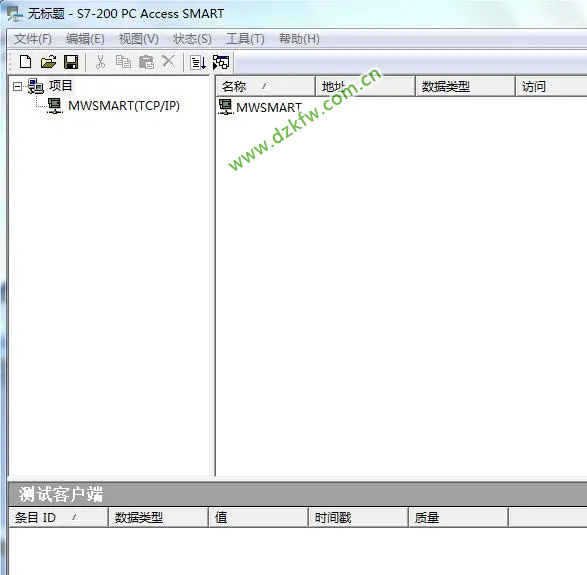Select the MWSMART entry in the item list
587x575 pixels.
pos(269,107)
